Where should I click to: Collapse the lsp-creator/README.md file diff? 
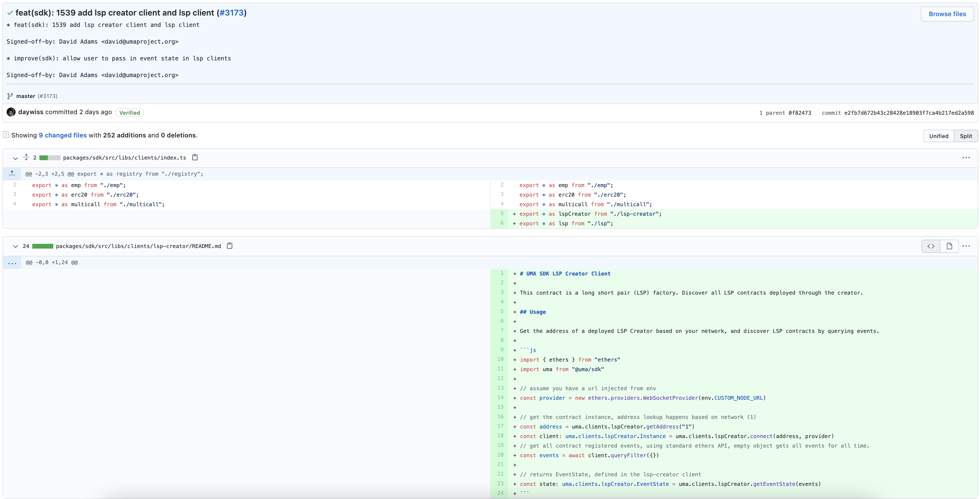coord(16,247)
